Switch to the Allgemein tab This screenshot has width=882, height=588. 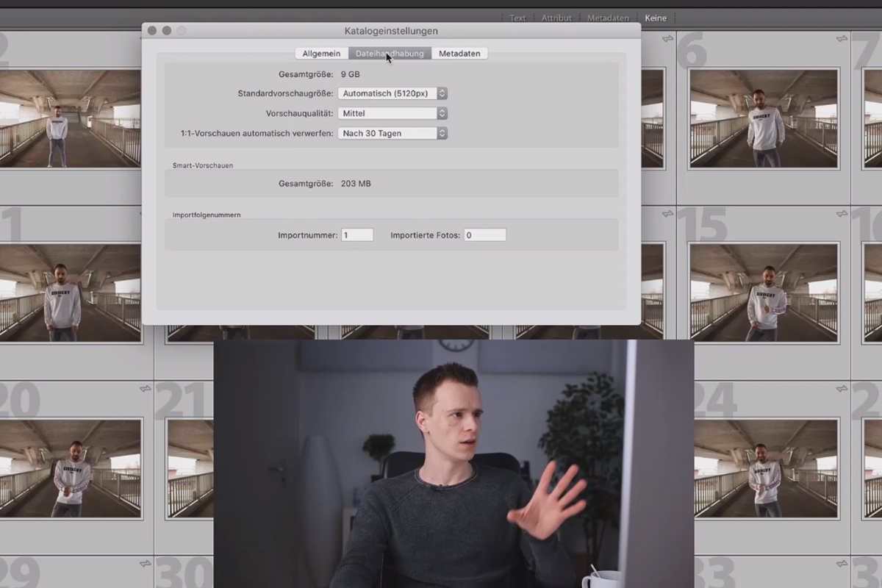(x=321, y=54)
